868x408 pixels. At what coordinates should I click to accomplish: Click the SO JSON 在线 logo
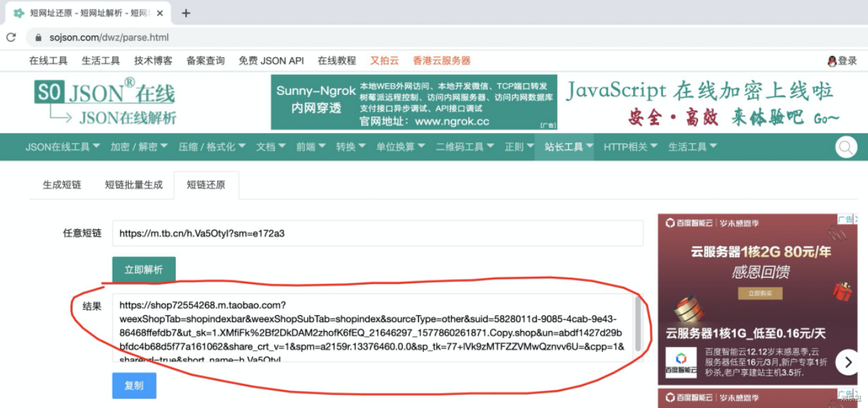point(105,102)
